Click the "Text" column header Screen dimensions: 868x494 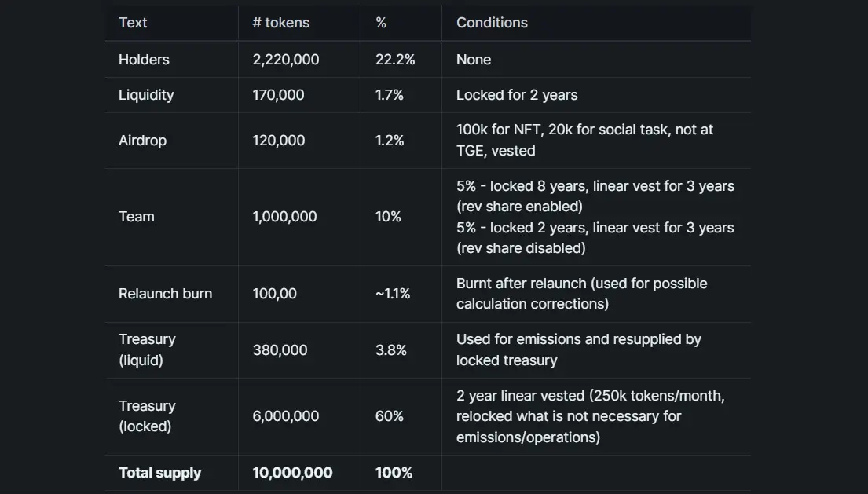pyautogui.click(x=133, y=23)
